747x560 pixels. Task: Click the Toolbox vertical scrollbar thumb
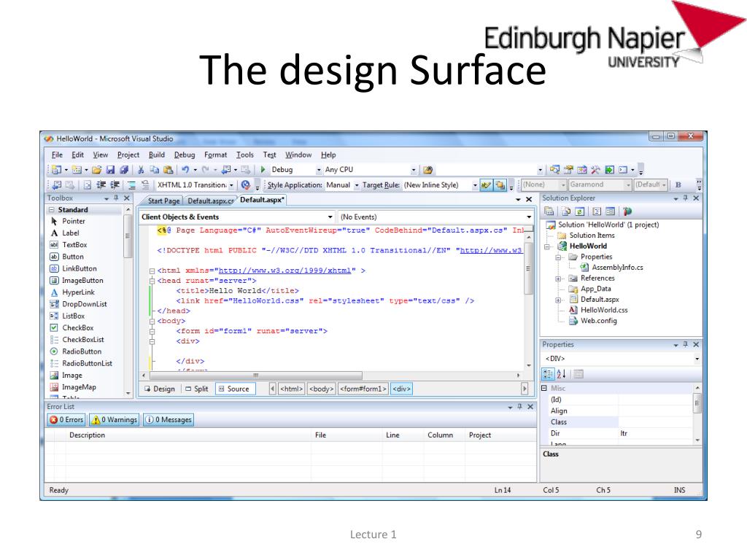(x=128, y=236)
